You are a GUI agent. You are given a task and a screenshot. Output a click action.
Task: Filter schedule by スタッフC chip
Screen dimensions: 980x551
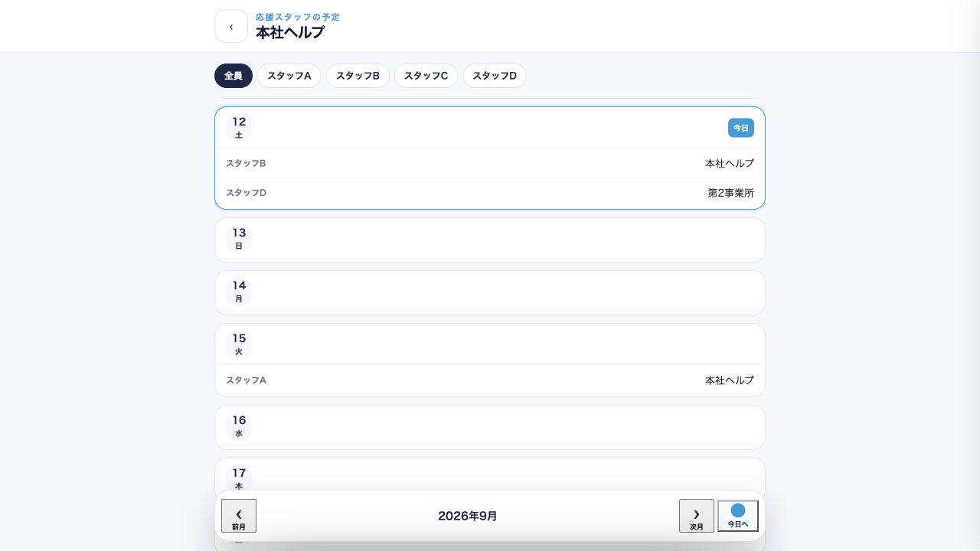pos(426,76)
